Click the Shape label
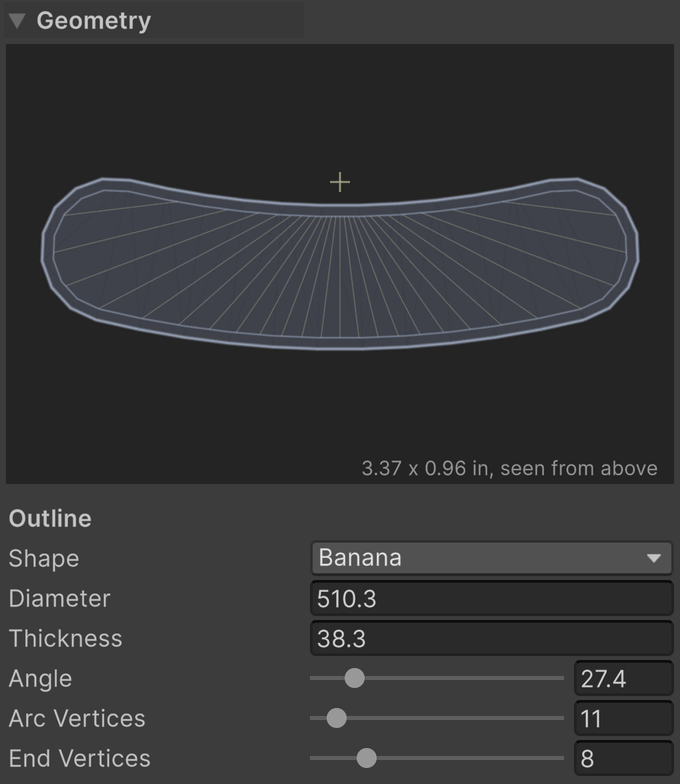 [x=44, y=558]
